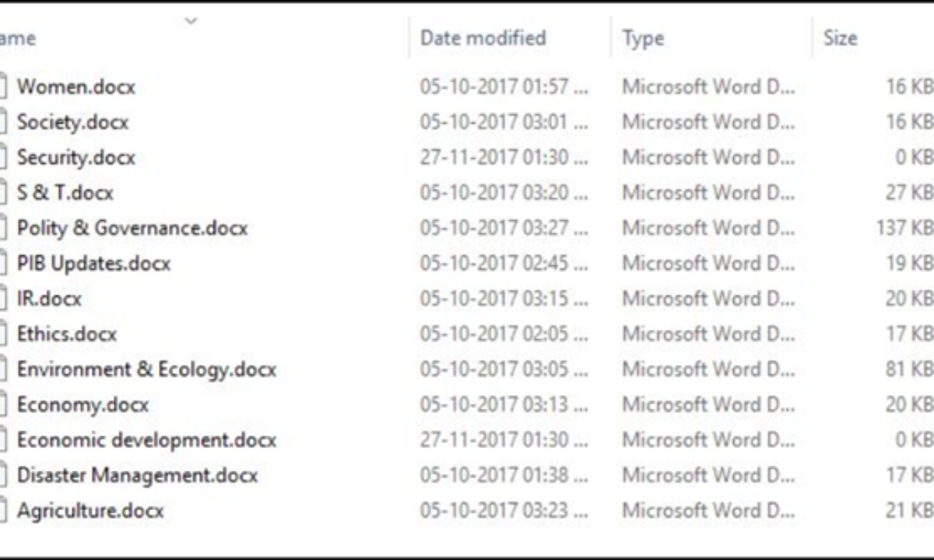This screenshot has height=560, width=934.
Task: Click the type cell of Women.docx
Action: tap(708, 86)
